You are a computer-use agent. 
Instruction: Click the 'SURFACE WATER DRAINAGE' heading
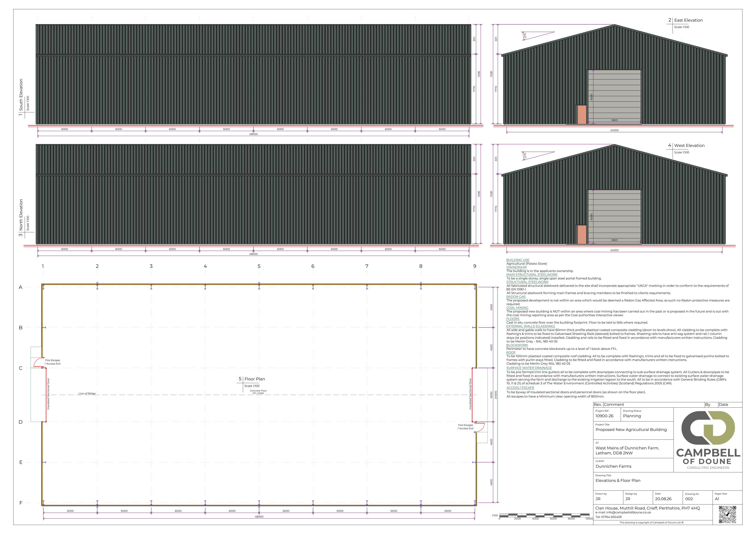(529, 368)
